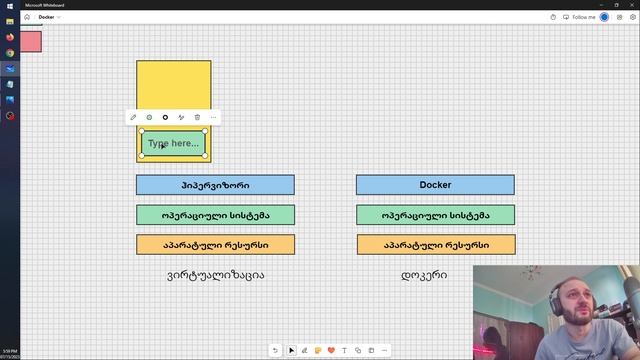
Task: Click the edit text pencil icon
Action: [133, 118]
